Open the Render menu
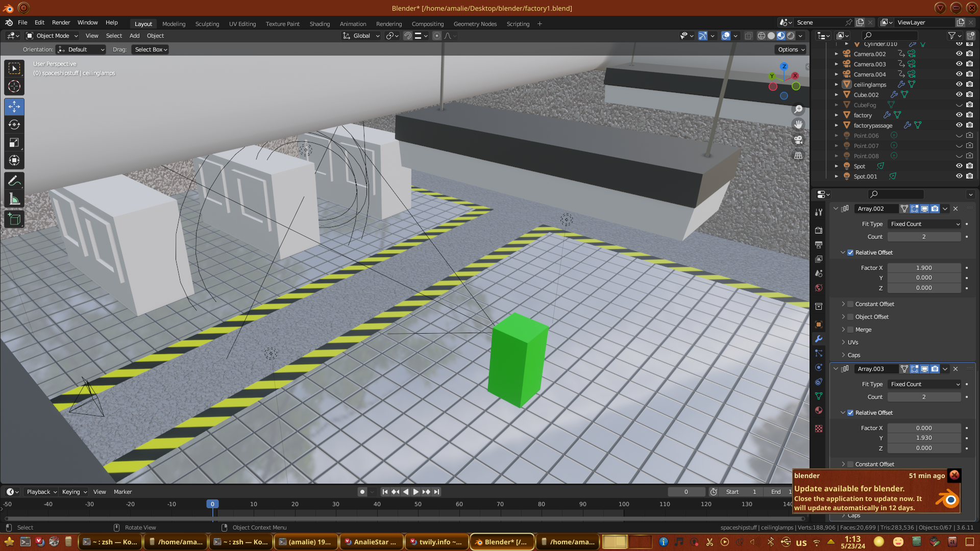Image resolution: width=980 pixels, height=551 pixels. (x=61, y=22)
